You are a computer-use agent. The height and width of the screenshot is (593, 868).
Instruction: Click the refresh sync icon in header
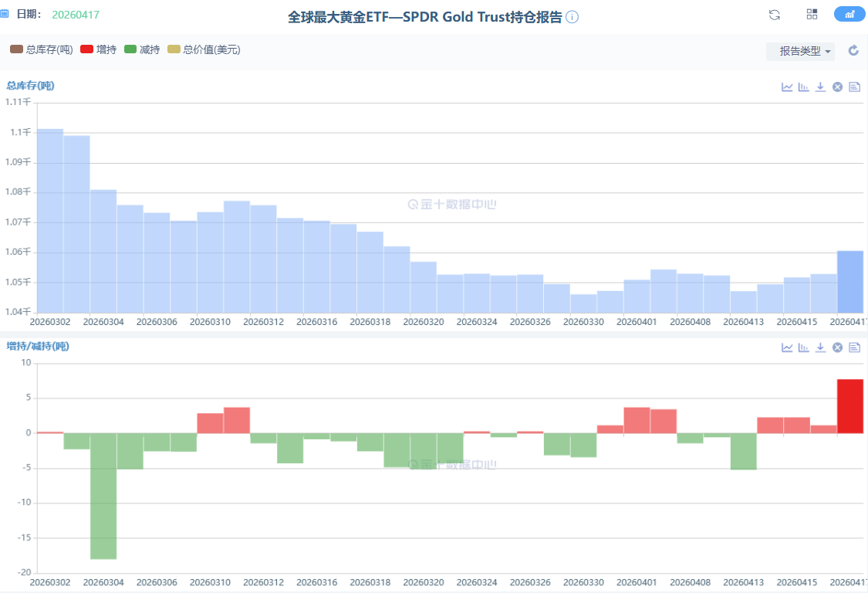pos(775,15)
